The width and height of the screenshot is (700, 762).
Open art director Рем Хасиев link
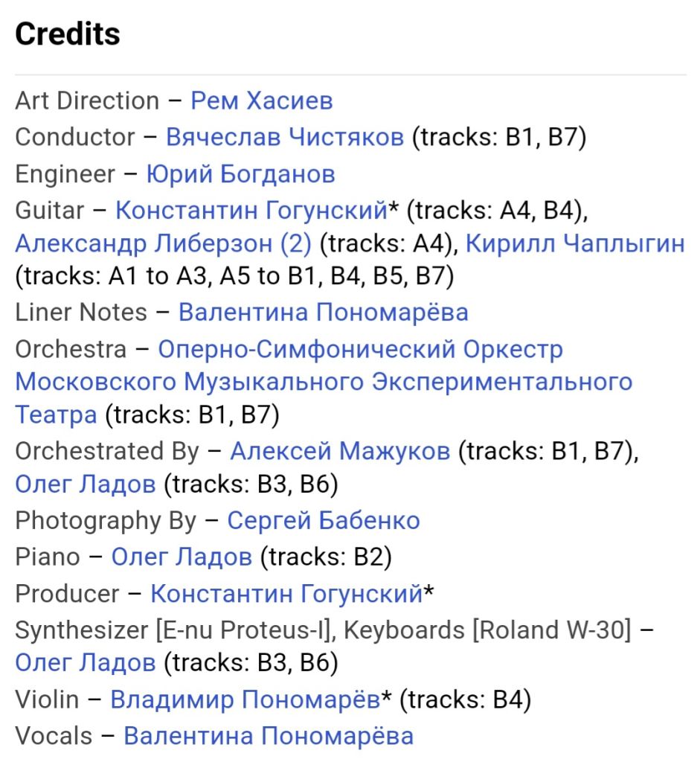point(261,101)
